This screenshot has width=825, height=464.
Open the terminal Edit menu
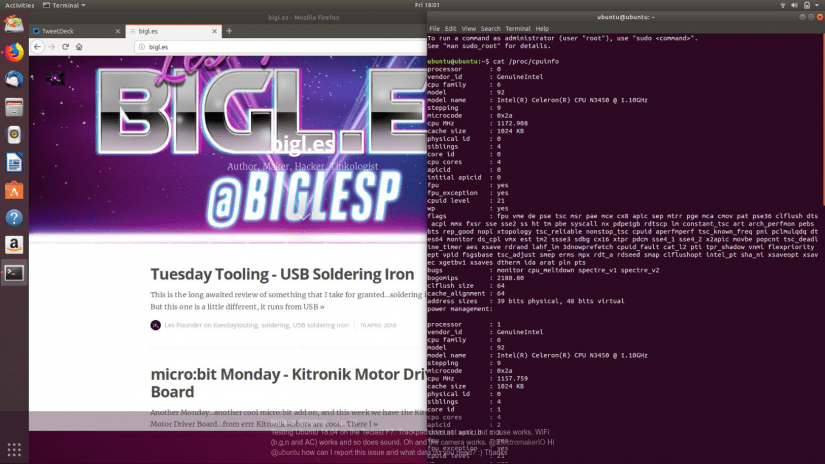click(x=450, y=28)
